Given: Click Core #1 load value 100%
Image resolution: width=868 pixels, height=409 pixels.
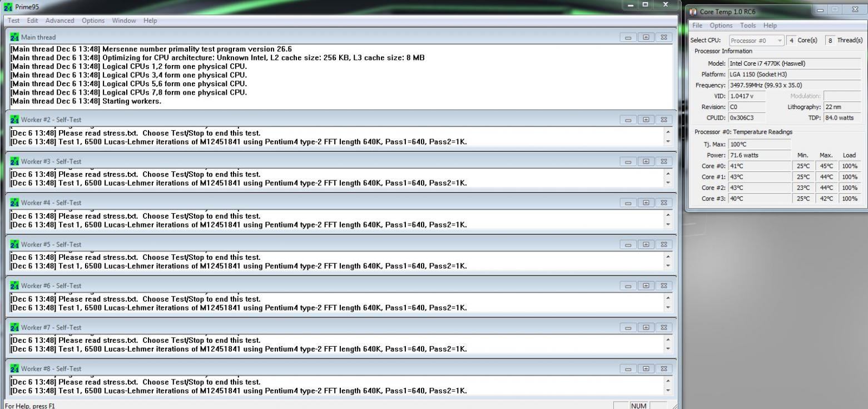Looking at the screenshot, I should (850, 177).
